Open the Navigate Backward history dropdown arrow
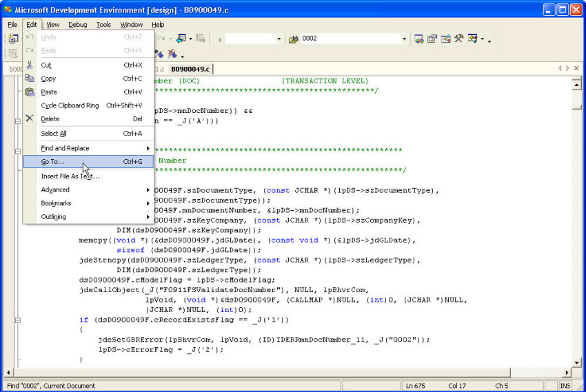This screenshot has height=392, width=586. tap(190, 39)
